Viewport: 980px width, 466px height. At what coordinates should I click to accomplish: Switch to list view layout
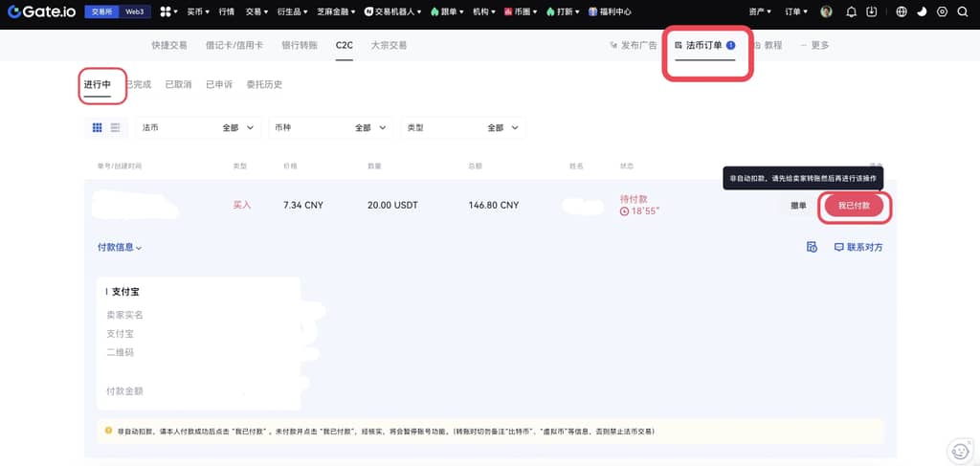tap(116, 127)
